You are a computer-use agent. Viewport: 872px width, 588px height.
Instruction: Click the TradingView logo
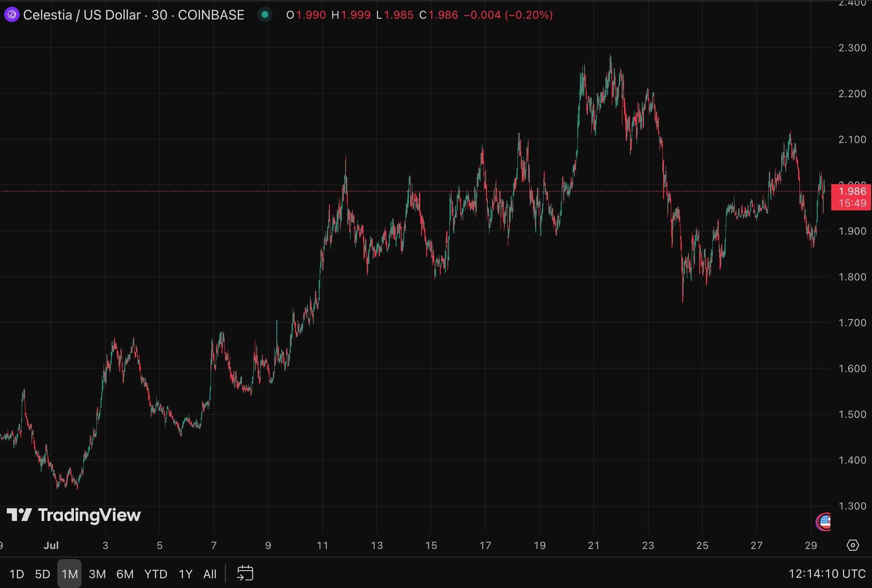pos(73,515)
